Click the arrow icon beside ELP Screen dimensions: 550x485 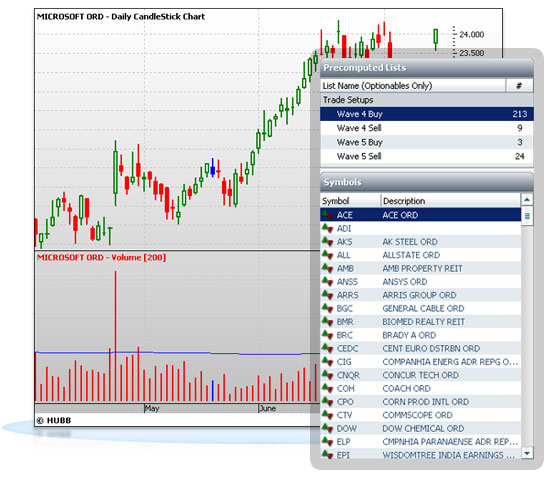(x=327, y=441)
